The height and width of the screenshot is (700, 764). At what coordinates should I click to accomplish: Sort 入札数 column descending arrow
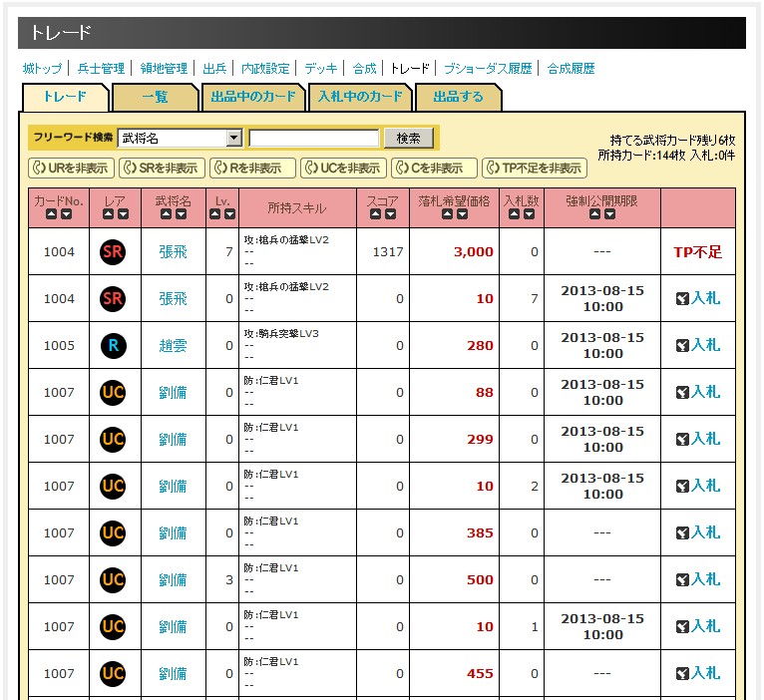[x=530, y=214]
